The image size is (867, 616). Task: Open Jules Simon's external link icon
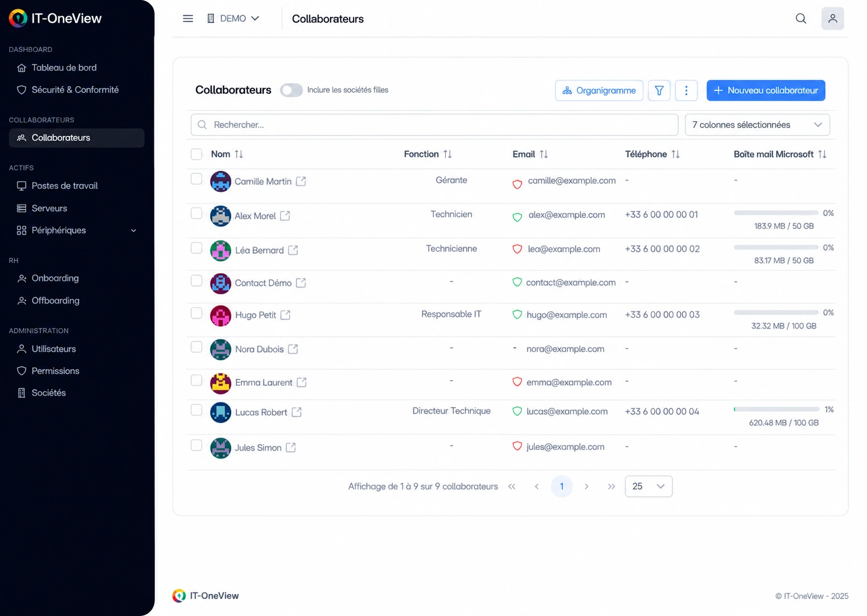tap(291, 448)
